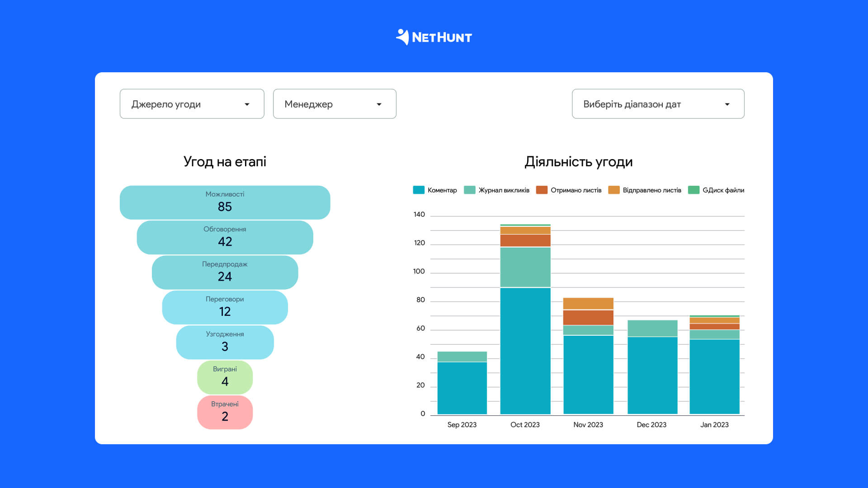Click the Обговорення 42 funnel stage
868x488 pixels.
[x=225, y=237]
